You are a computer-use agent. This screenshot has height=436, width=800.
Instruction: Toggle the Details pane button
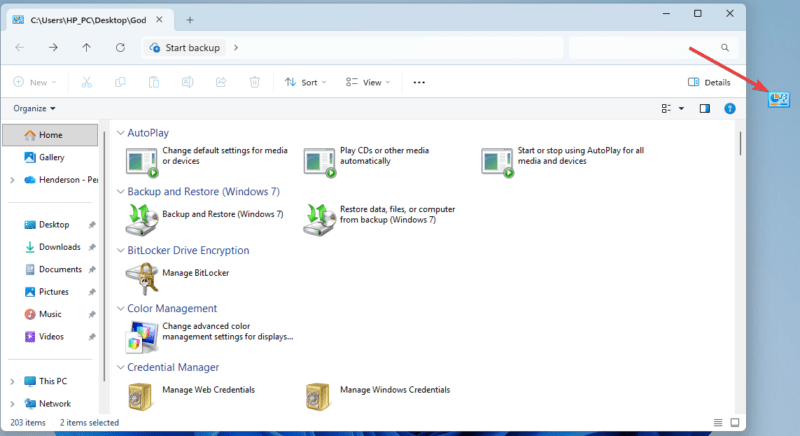pos(709,82)
